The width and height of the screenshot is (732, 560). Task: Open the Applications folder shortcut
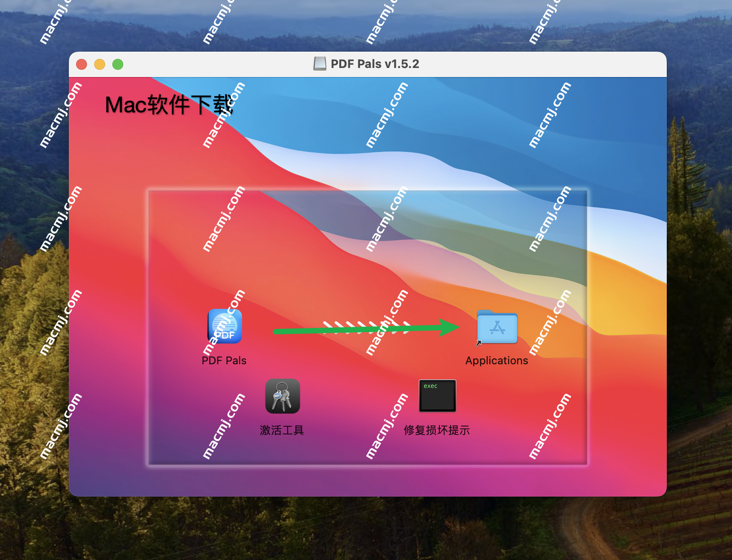coord(497,327)
